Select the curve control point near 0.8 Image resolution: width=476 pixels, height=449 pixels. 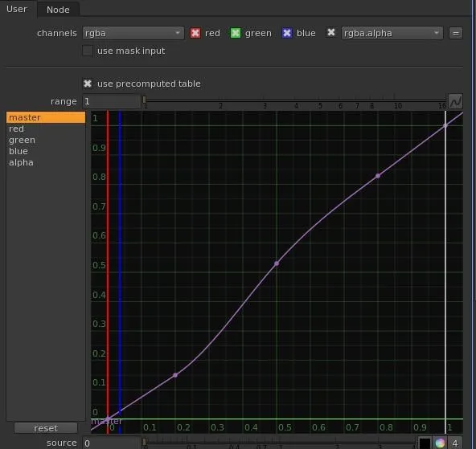[378, 176]
